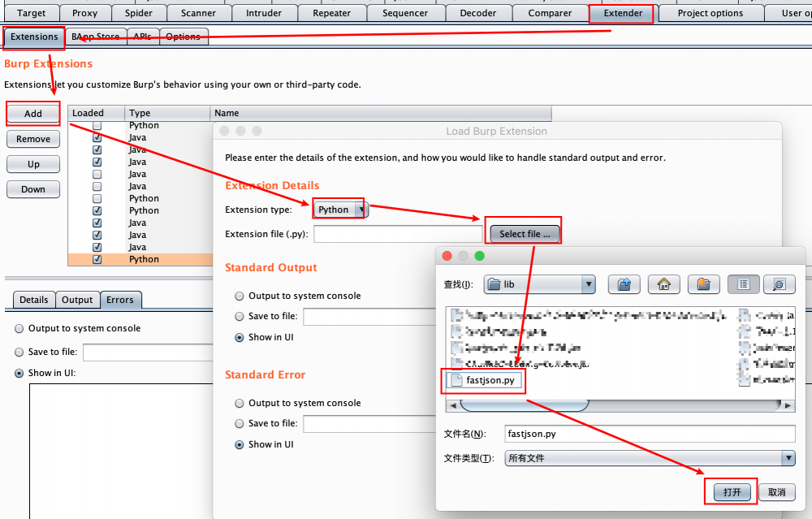The width and height of the screenshot is (812, 519).
Task: Select 'Show in UI' in Errors tab
Action: click(x=19, y=373)
